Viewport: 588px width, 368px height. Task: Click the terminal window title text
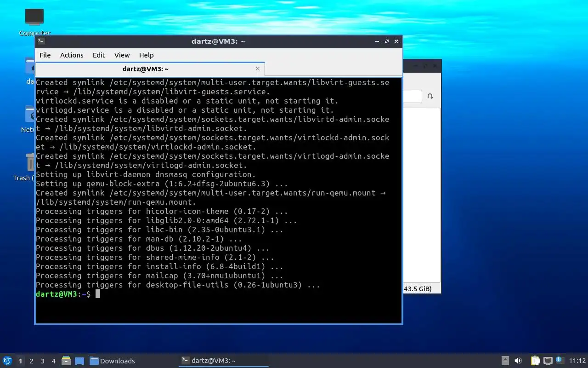coord(218,41)
